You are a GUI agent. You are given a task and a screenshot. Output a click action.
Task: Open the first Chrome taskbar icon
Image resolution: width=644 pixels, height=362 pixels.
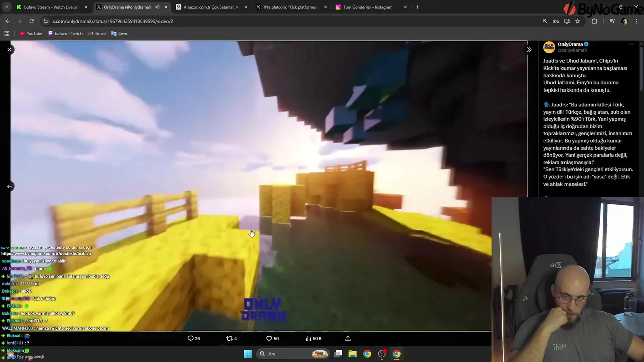click(367, 354)
